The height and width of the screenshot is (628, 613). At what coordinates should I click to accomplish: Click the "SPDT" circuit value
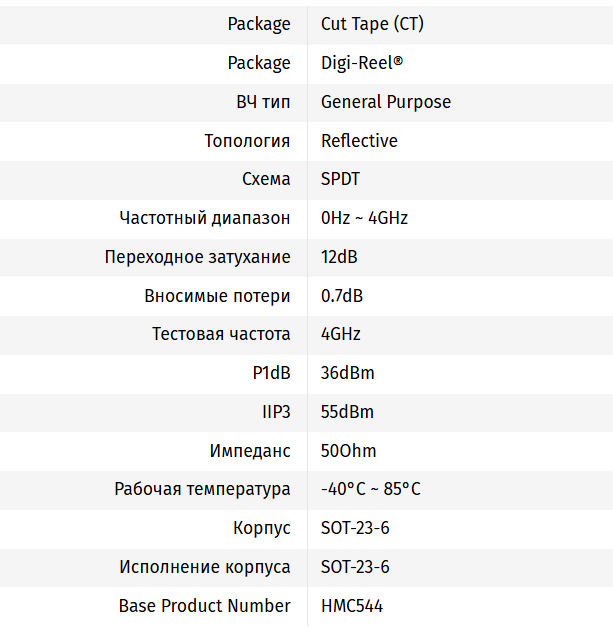coord(340,180)
